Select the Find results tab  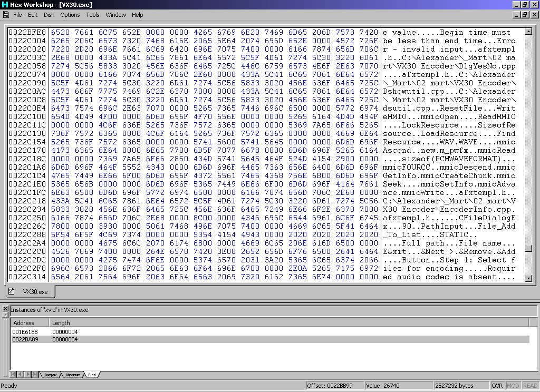pyautogui.click(x=92, y=375)
